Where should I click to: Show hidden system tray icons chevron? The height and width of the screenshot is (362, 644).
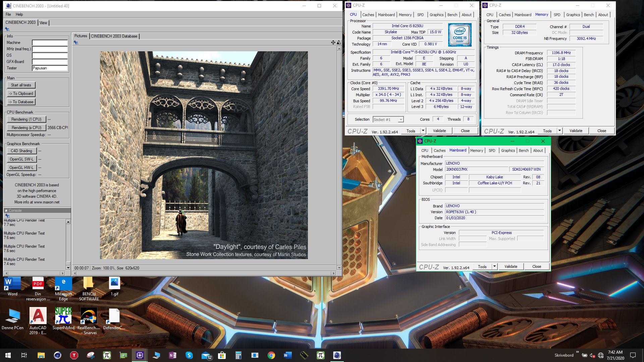[x=577, y=352]
